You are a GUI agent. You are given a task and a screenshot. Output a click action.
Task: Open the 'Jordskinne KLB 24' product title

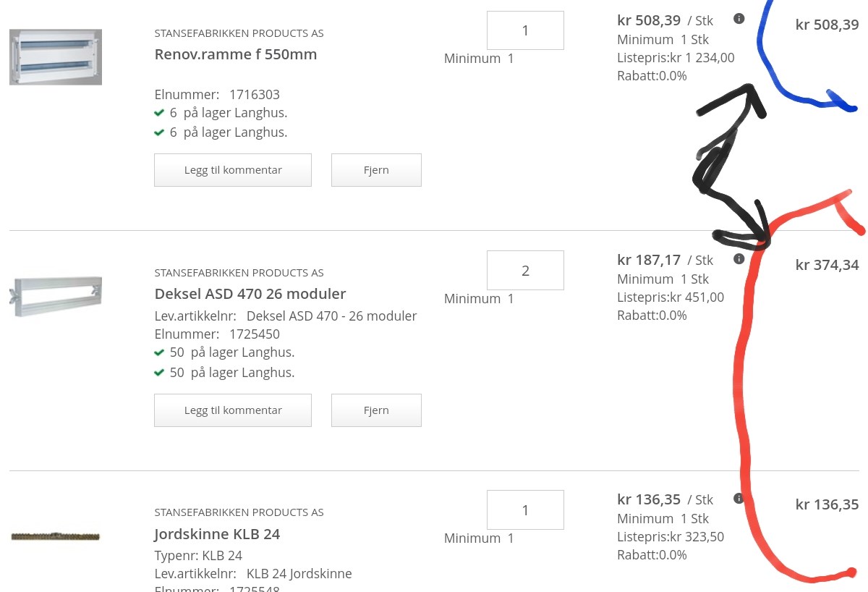point(217,534)
